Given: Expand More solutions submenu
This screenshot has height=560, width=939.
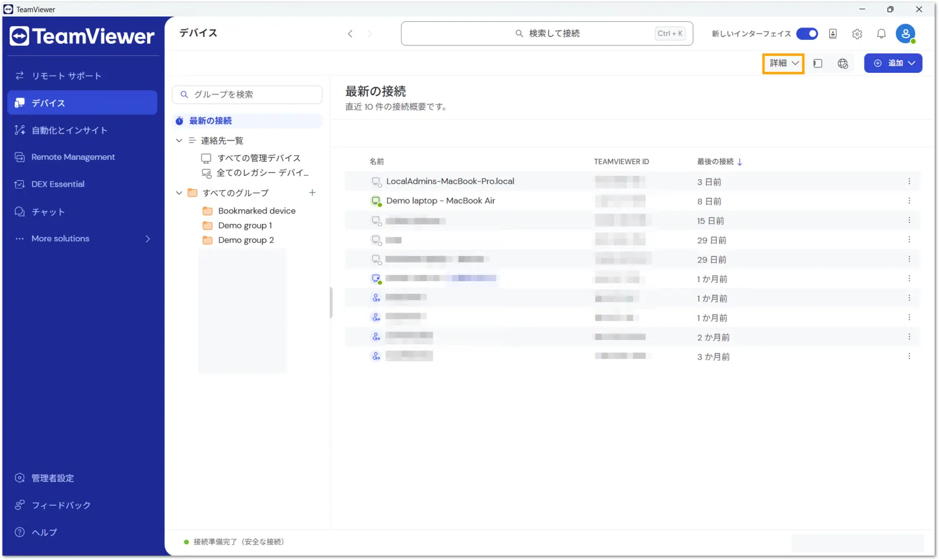Looking at the screenshot, I should 82,239.
